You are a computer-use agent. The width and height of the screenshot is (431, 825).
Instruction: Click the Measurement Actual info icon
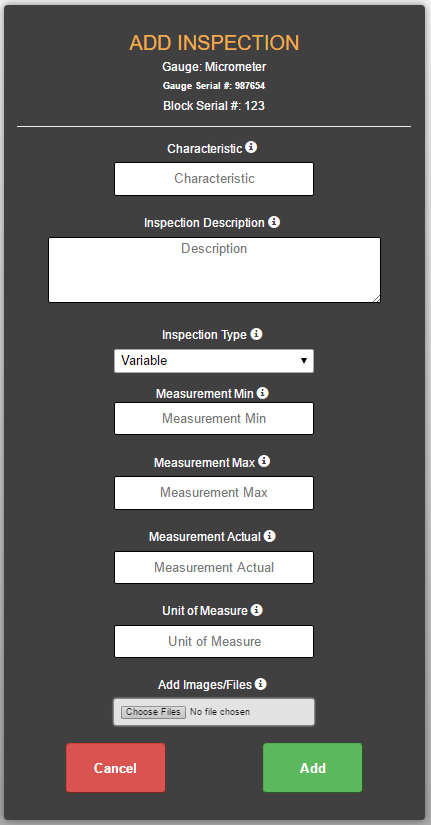tap(269, 536)
